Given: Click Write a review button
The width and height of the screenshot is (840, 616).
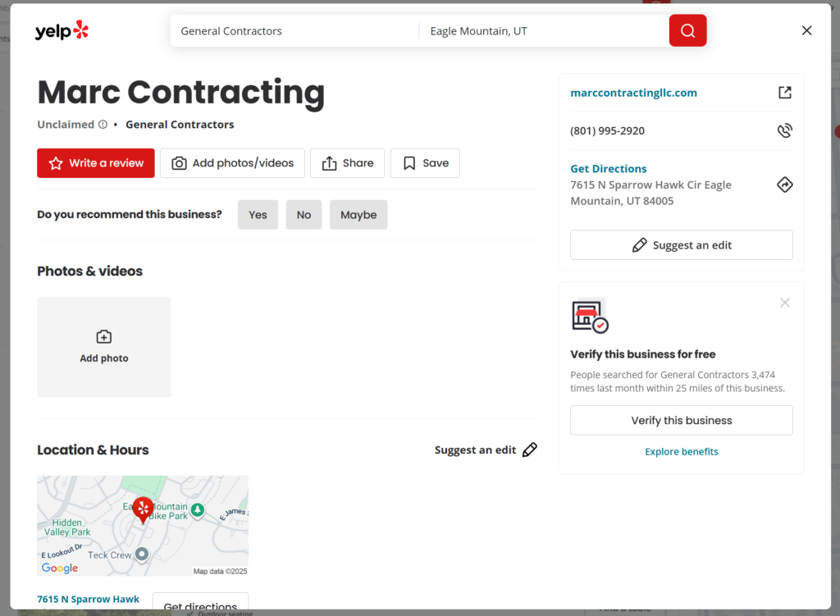Looking at the screenshot, I should pyautogui.click(x=96, y=163).
